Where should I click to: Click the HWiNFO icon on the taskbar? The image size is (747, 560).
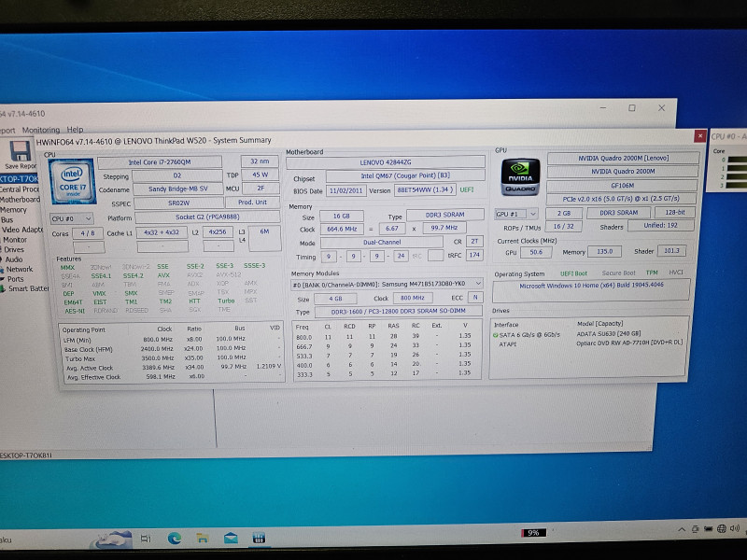coord(259,539)
